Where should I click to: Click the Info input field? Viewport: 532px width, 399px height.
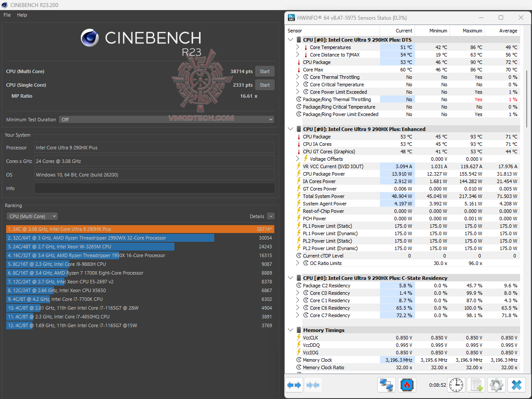(x=155, y=188)
